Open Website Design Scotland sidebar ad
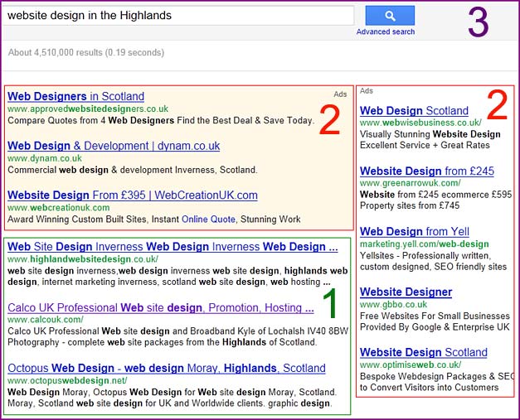The height and width of the screenshot is (420, 520). tap(424, 352)
